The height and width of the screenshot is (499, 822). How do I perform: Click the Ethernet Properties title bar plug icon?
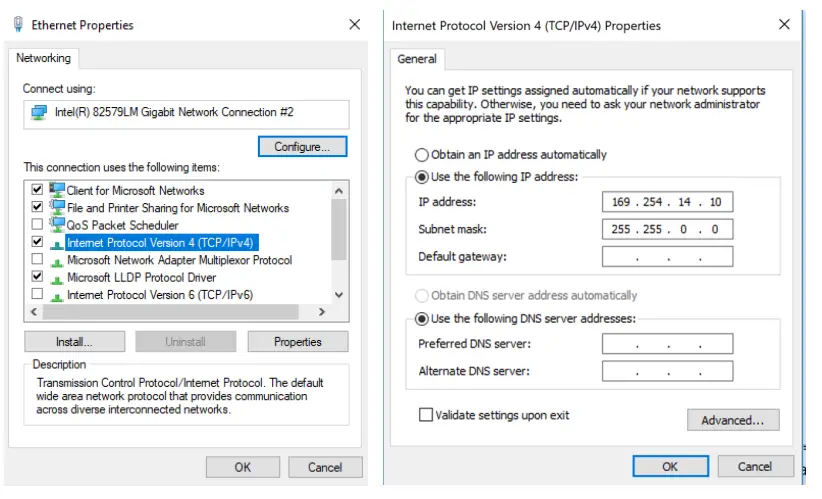[18, 24]
